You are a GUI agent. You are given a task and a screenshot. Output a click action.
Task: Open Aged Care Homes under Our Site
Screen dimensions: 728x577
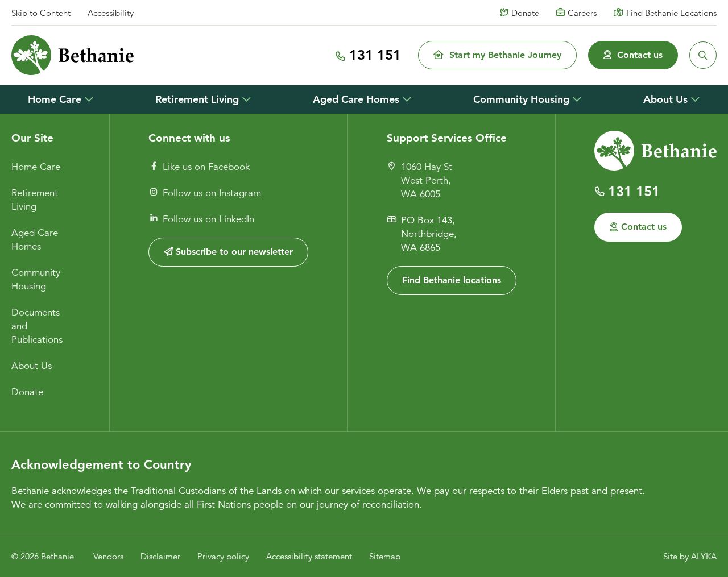pos(35,239)
